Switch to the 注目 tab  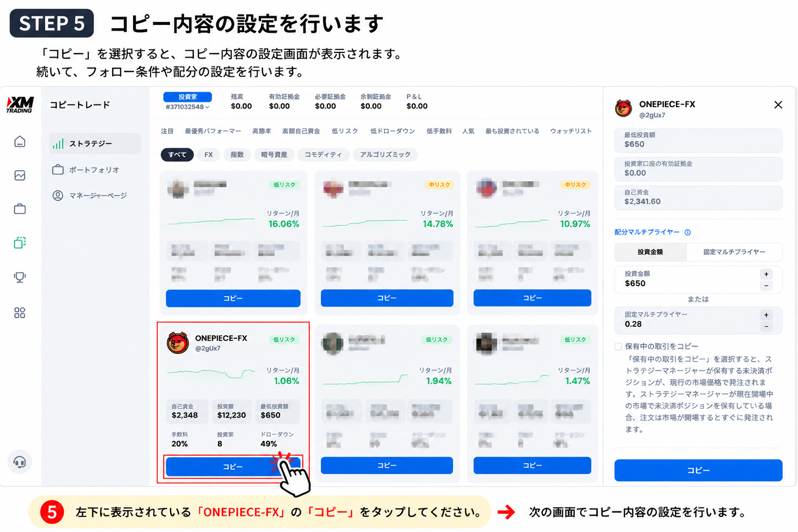(x=167, y=131)
